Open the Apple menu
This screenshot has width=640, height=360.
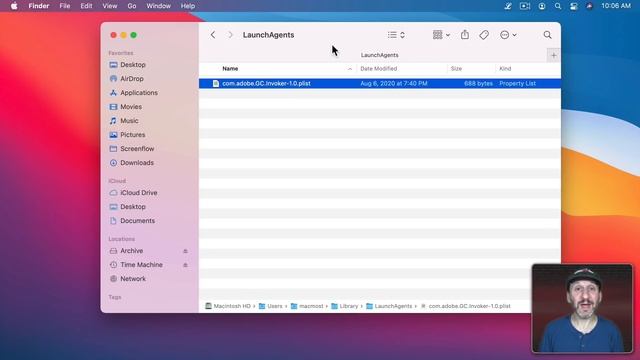point(14,6)
